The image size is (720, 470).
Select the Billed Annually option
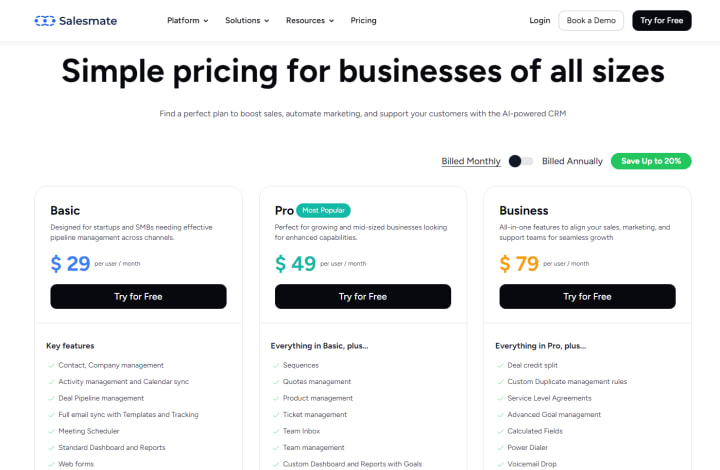click(x=572, y=161)
